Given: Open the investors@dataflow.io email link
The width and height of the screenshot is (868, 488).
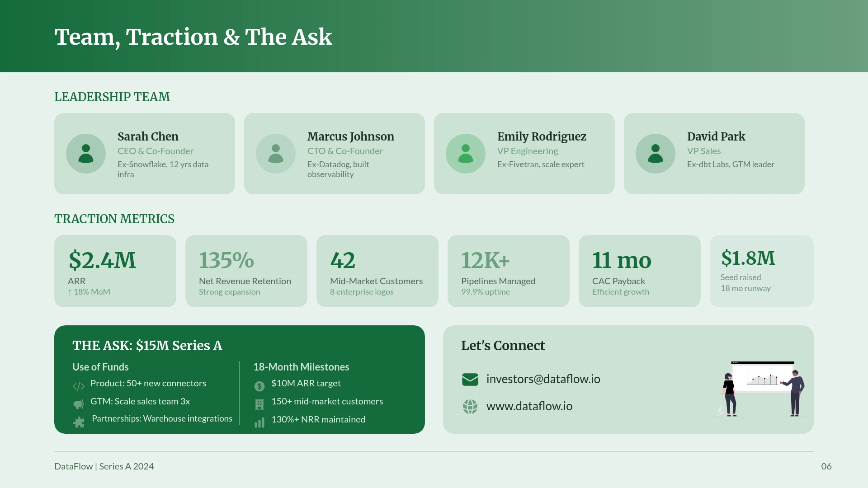Looking at the screenshot, I should pos(543,379).
